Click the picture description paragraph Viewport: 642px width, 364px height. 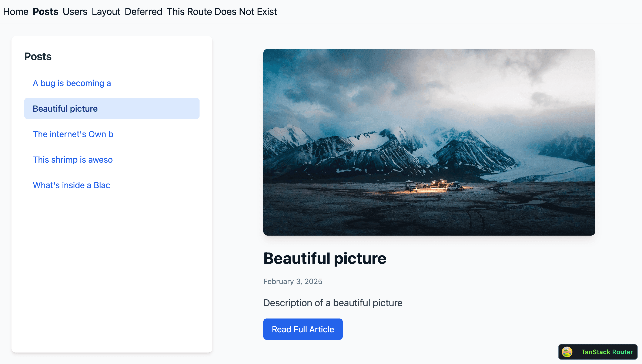(x=333, y=303)
